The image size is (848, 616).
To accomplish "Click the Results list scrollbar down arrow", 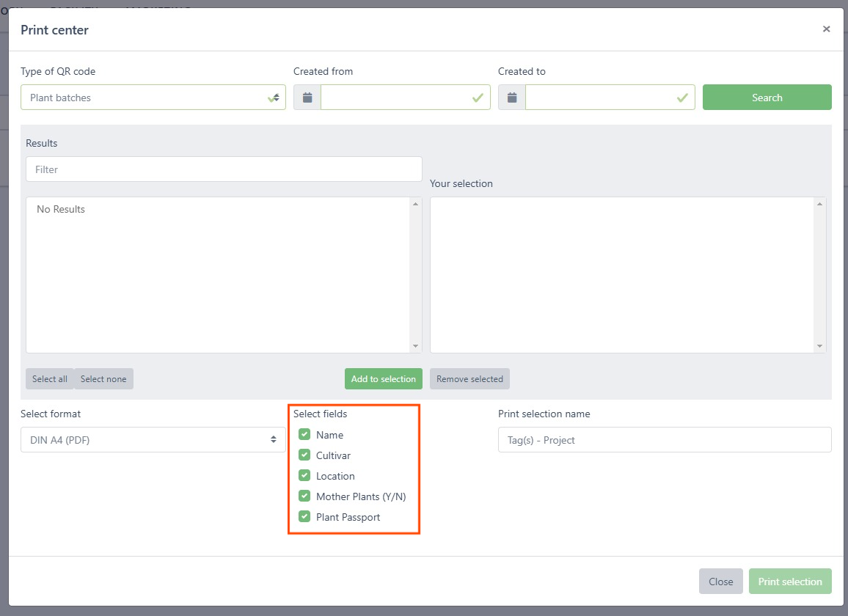I will pyautogui.click(x=416, y=346).
